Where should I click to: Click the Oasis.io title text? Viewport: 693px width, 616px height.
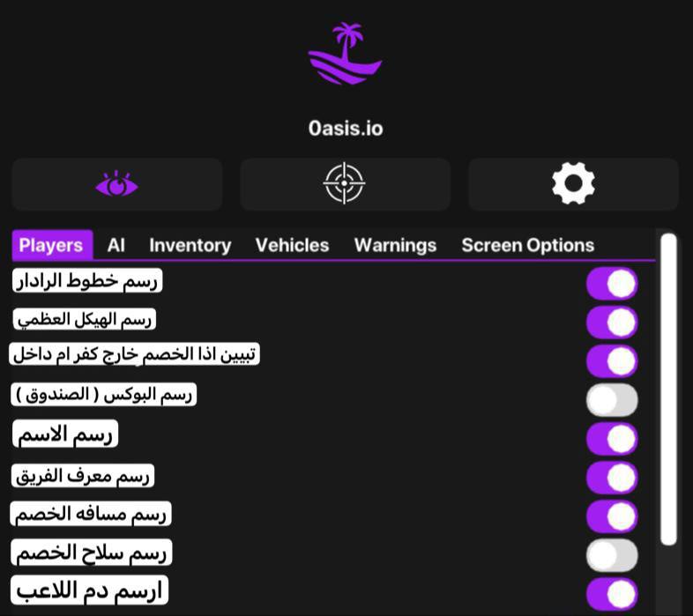(x=346, y=128)
